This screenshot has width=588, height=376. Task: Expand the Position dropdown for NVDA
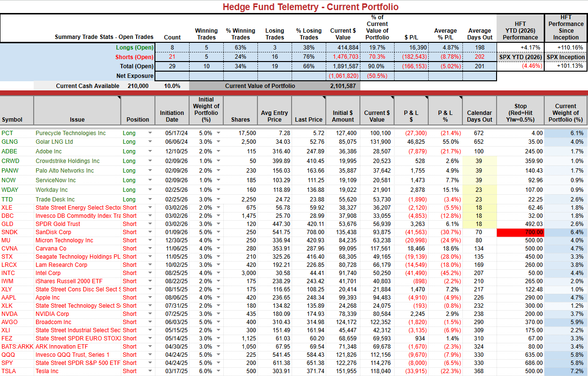(150, 314)
